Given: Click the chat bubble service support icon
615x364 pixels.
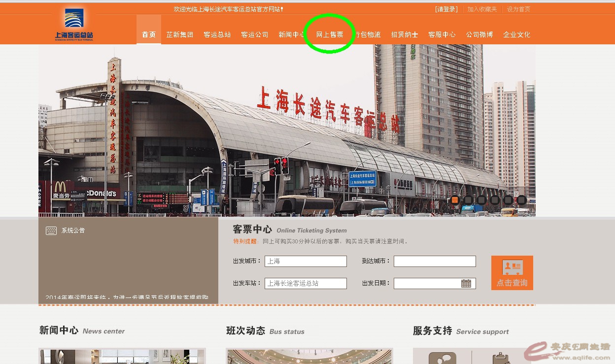Looking at the screenshot, I should pyautogui.click(x=442, y=358).
